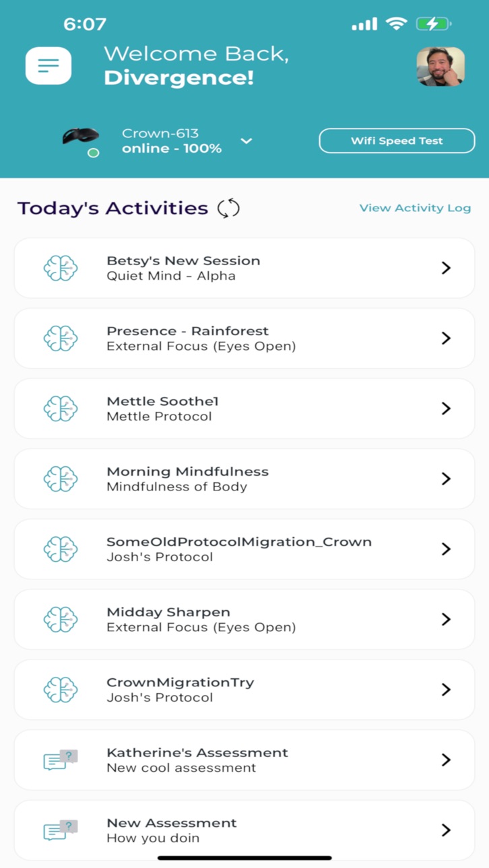The width and height of the screenshot is (489, 868).
Task: Open arrow for Midday Sharpen
Action: click(x=446, y=620)
